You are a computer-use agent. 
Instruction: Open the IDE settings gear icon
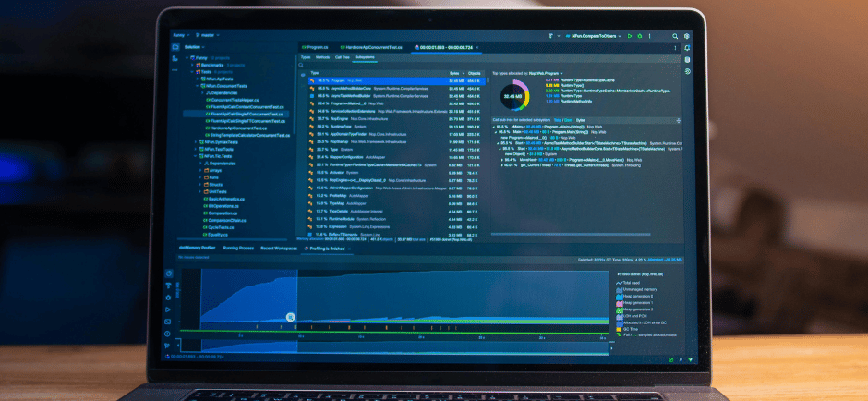click(686, 36)
